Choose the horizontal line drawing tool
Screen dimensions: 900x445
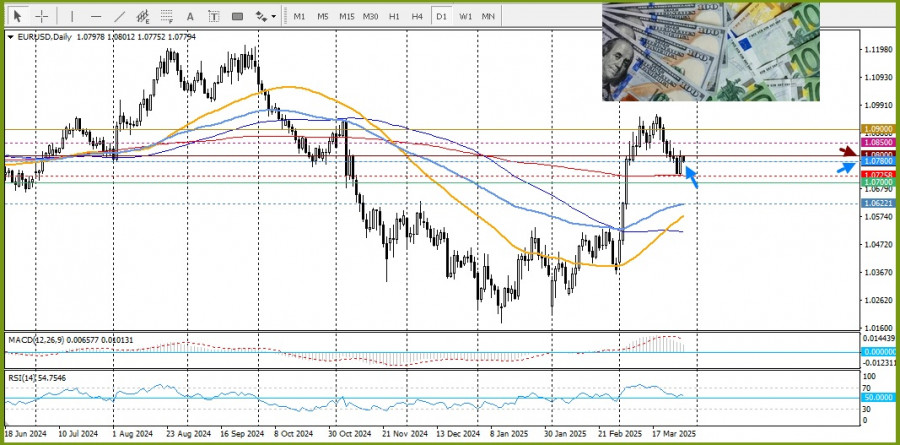95,16
